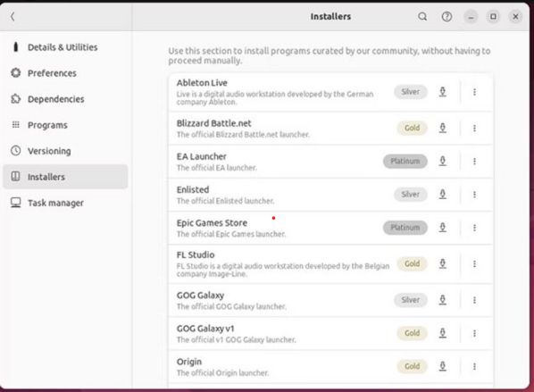Select the Enlisted installer row

click(x=330, y=195)
